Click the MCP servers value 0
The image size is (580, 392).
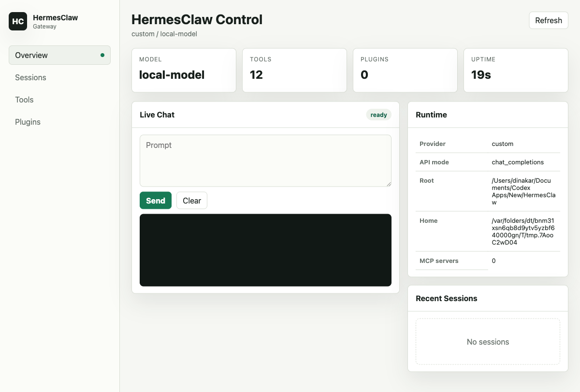coord(493,261)
